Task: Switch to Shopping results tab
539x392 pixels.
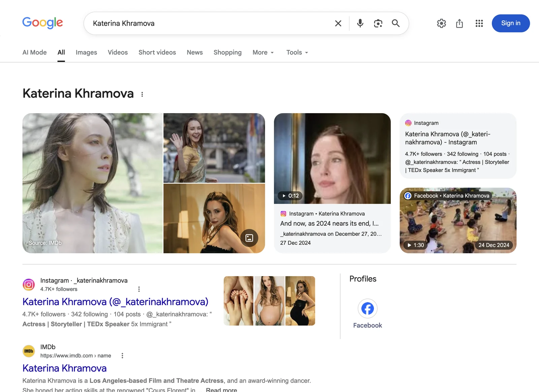Action: [x=227, y=52]
